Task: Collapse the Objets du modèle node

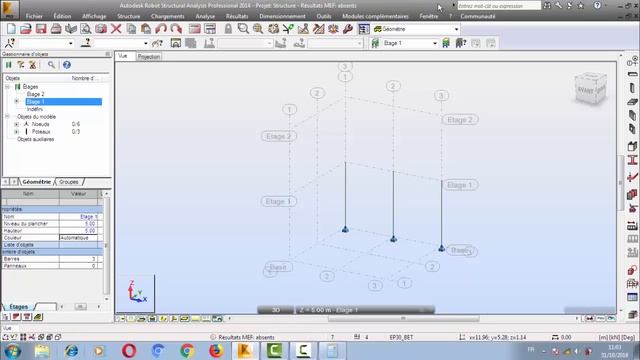Action: coord(7,117)
